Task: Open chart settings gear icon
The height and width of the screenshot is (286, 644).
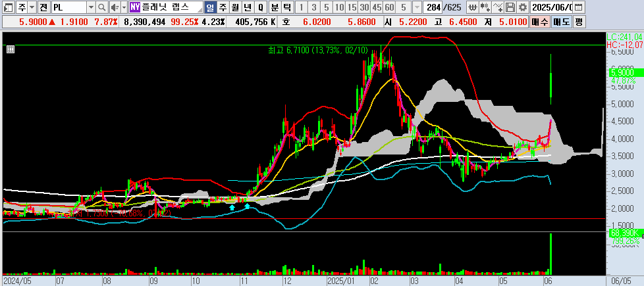Action: coord(522,7)
